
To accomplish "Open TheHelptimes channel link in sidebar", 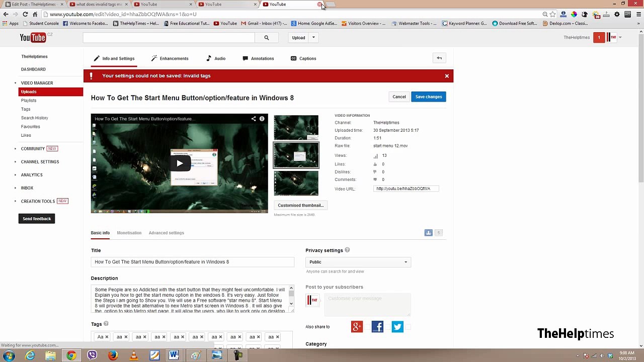I will (x=34, y=56).
